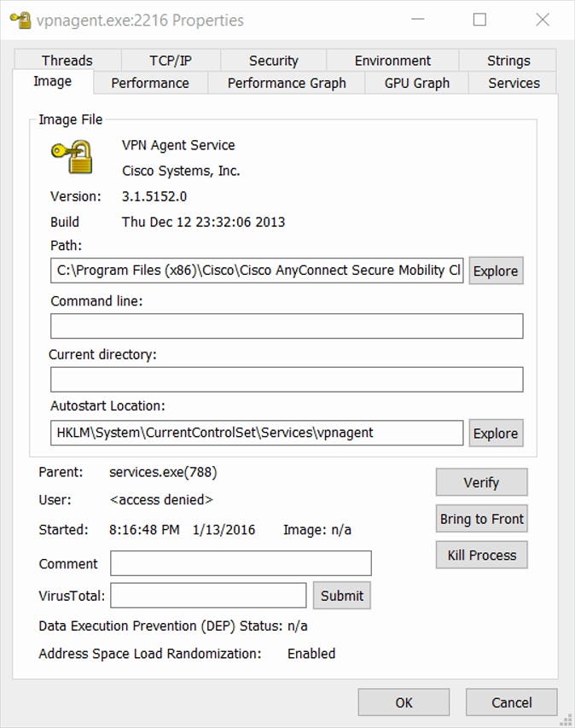Open the Security tab
The width and height of the screenshot is (575, 728).
pos(273,61)
